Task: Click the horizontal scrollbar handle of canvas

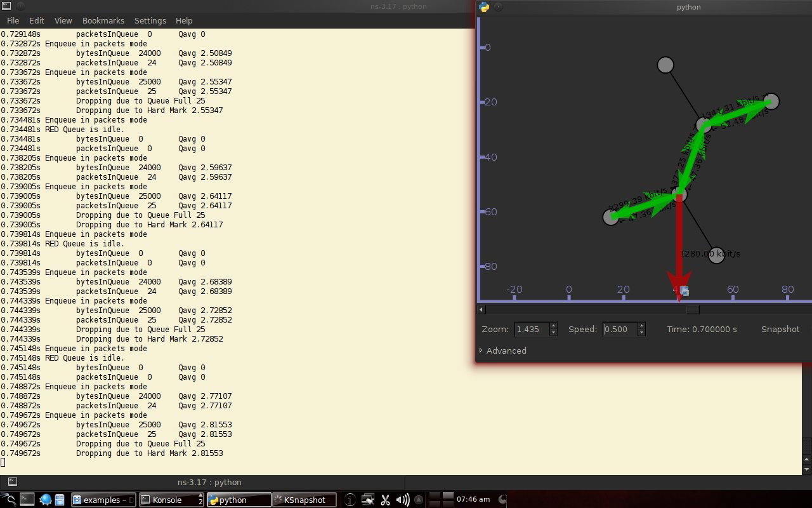Action: pos(693,309)
